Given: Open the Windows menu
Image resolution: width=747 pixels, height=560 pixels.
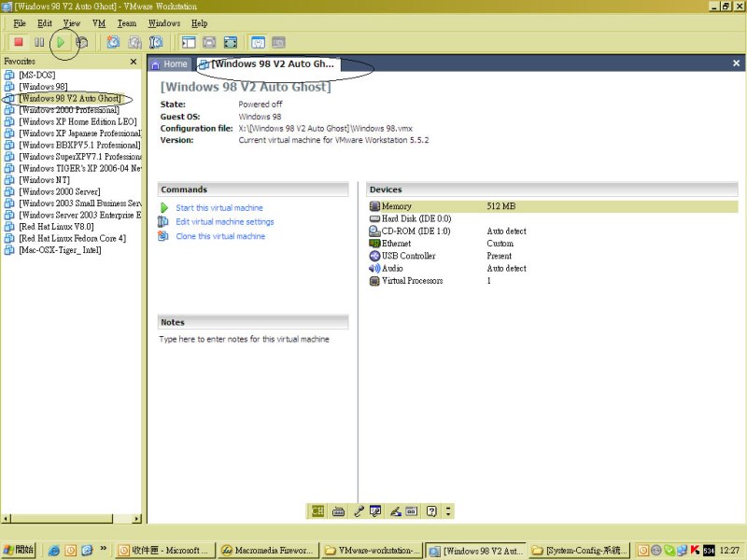Looking at the screenshot, I should [x=164, y=23].
